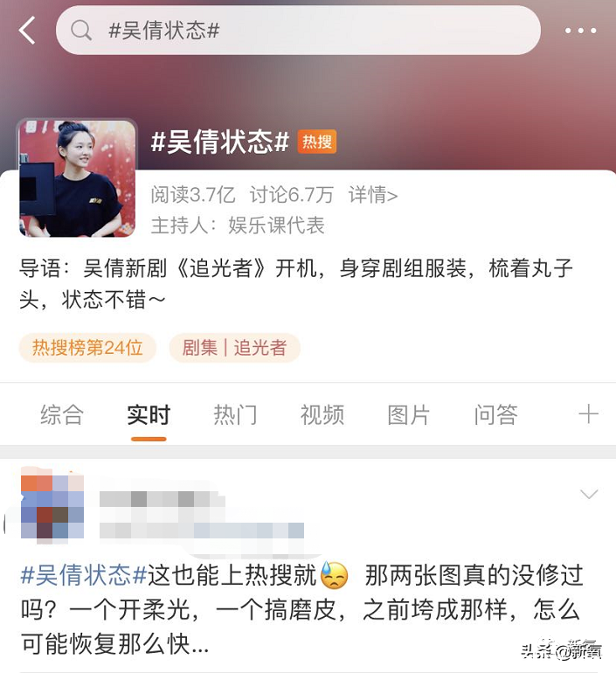Expand the post options chevron
Image resolution: width=616 pixels, height=673 pixels.
tap(589, 494)
